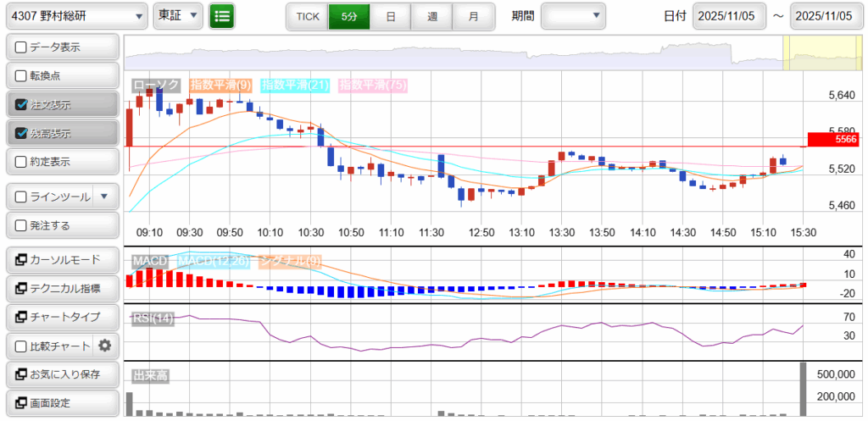
Task: Click the green list view icon
Action: 222,15
